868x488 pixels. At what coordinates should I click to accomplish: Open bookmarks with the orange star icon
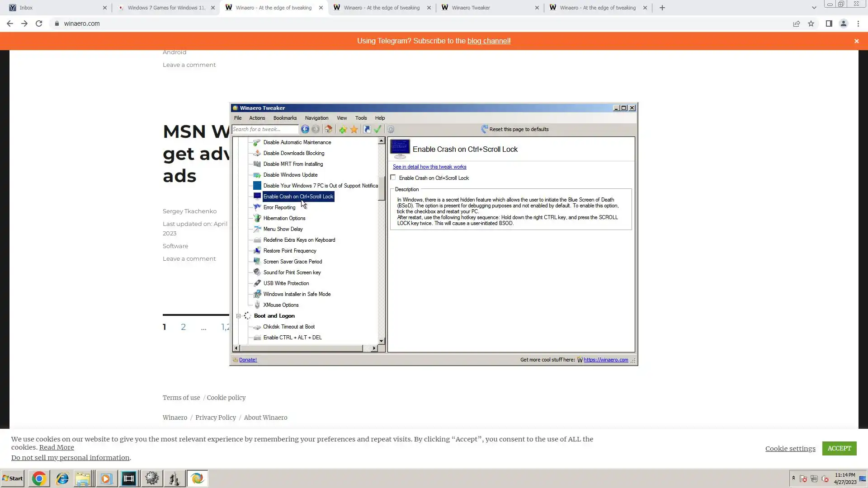click(x=354, y=130)
